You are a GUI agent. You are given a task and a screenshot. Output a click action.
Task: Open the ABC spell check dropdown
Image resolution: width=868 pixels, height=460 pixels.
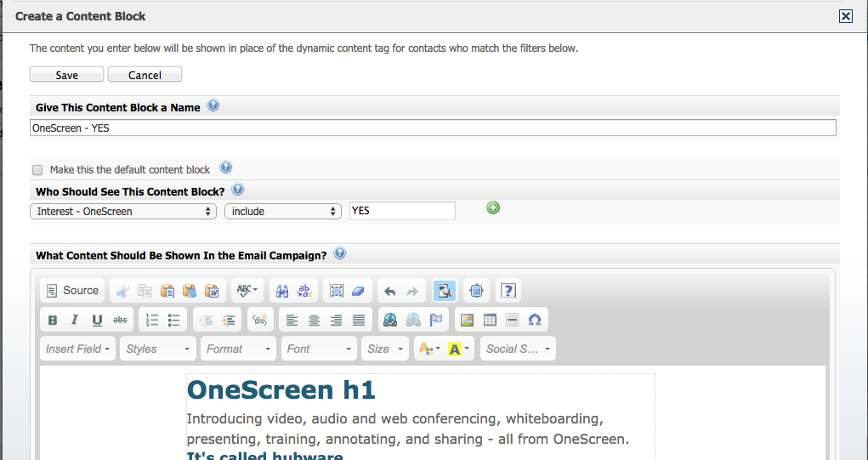point(247,291)
